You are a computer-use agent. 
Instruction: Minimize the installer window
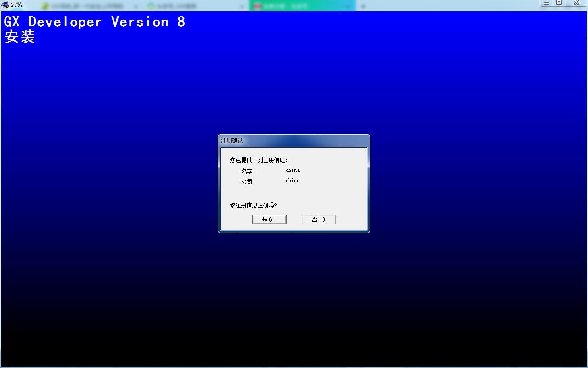547,3
